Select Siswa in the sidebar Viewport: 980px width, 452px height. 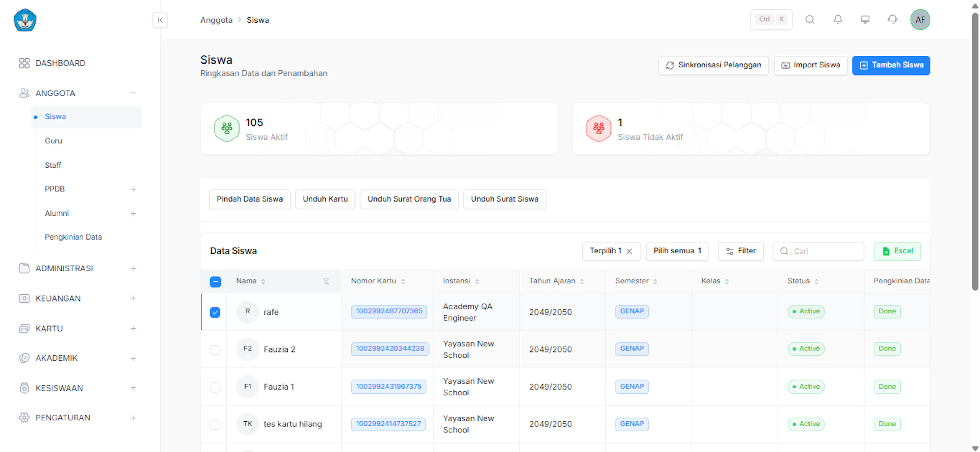point(87,117)
